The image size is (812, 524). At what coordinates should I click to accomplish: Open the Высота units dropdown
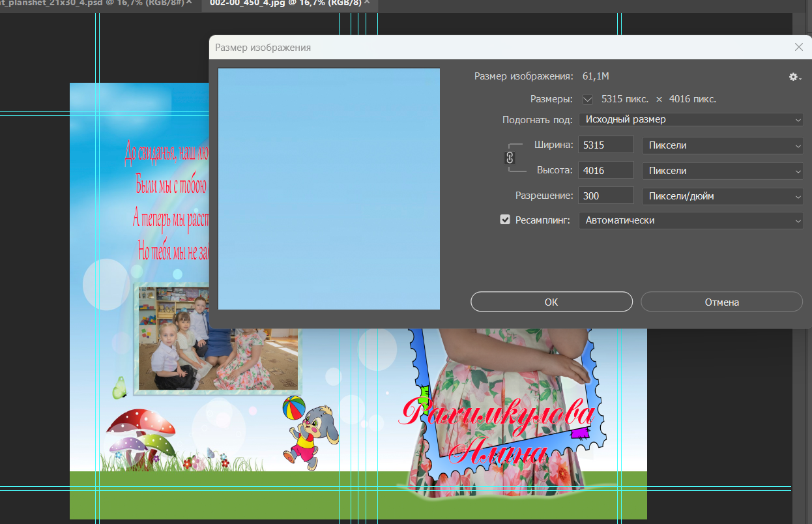pos(723,171)
